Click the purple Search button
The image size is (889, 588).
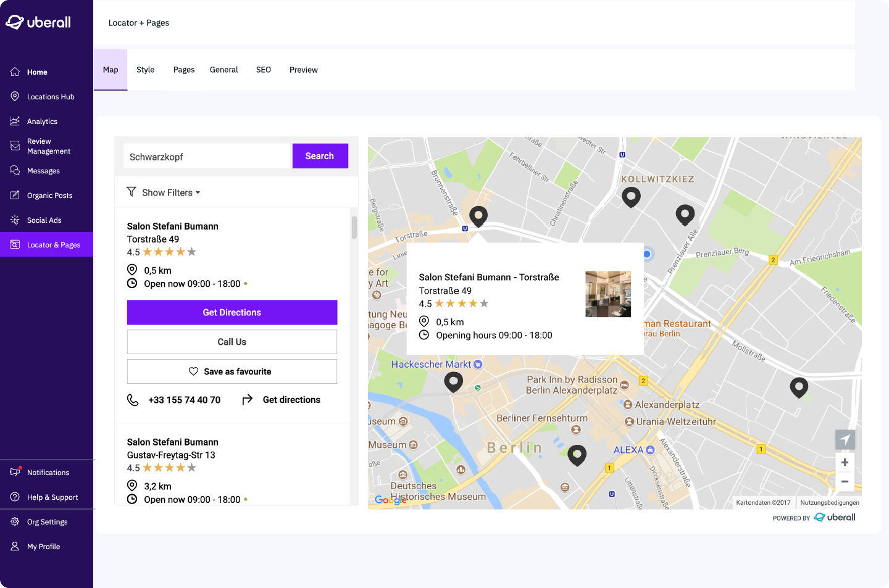click(320, 156)
